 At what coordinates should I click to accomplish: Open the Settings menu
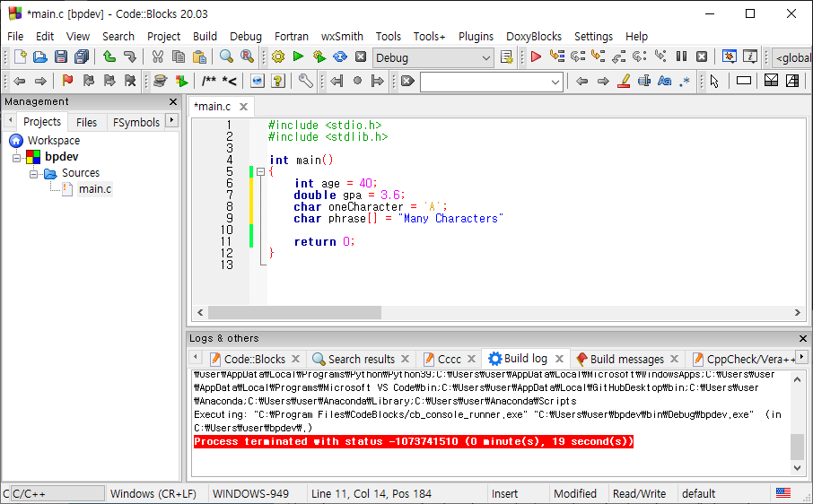tap(593, 36)
